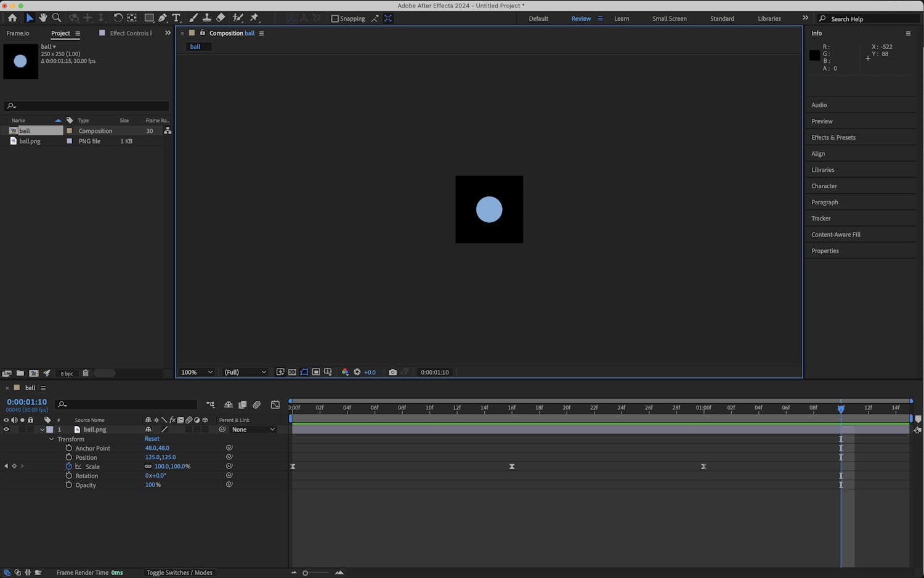Open the Effects & Presets panel
Viewport: 924px width, 578px height.
(x=833, y=137)
